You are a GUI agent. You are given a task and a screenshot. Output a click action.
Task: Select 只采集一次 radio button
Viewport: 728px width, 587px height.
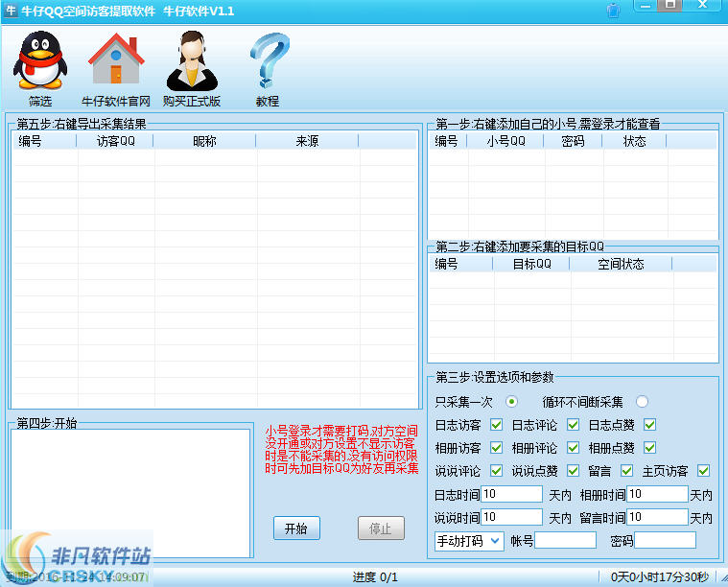coord(511,402)
